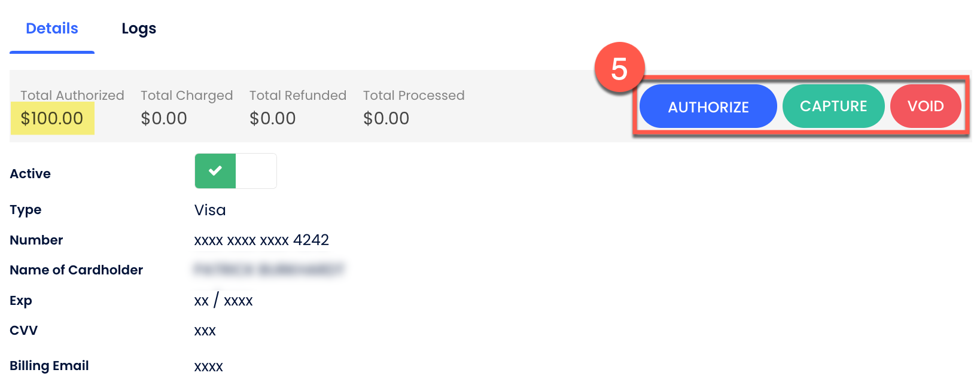
Task: Click the Total Refunded $0.00 value
Action: (x=273, y=118)
